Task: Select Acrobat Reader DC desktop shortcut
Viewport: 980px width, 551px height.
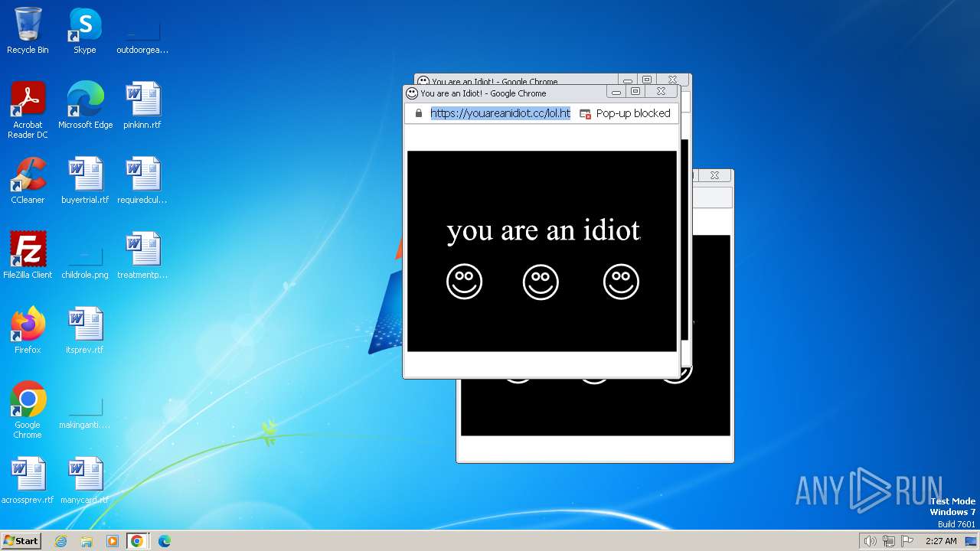Action: [x=28, y=110]
